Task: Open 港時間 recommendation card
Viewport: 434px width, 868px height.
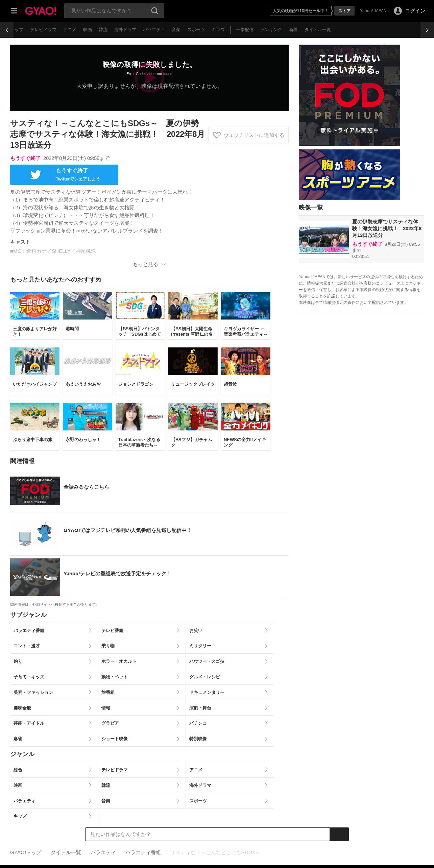Action: [x=88, y=313]
